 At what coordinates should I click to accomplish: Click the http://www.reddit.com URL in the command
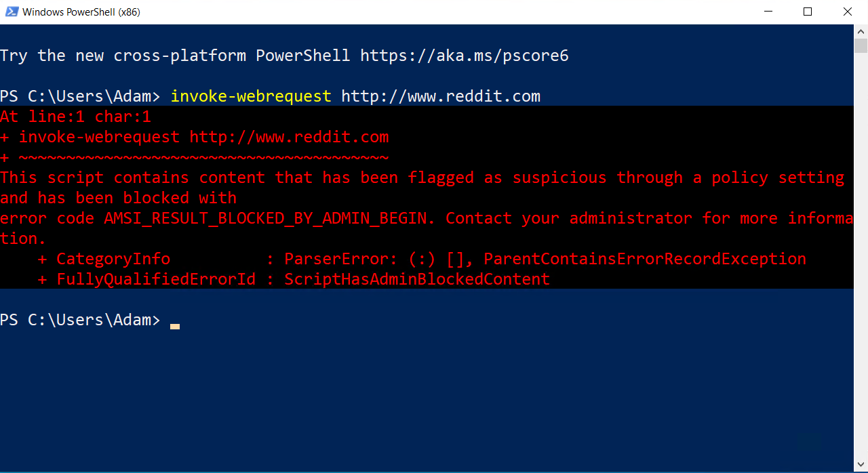pyautogui.click(x=439, y=96)
